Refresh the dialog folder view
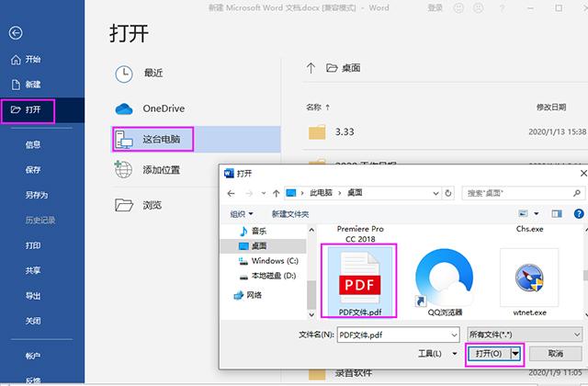Screen dimensions: 588x386 click(x=447, y=193)
